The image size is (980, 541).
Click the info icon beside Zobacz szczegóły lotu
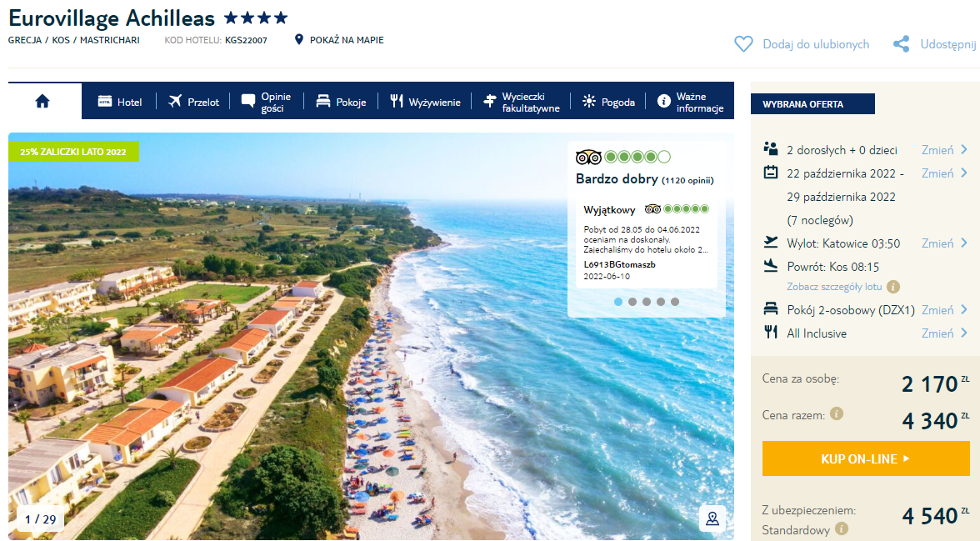[x=893, y=287]
